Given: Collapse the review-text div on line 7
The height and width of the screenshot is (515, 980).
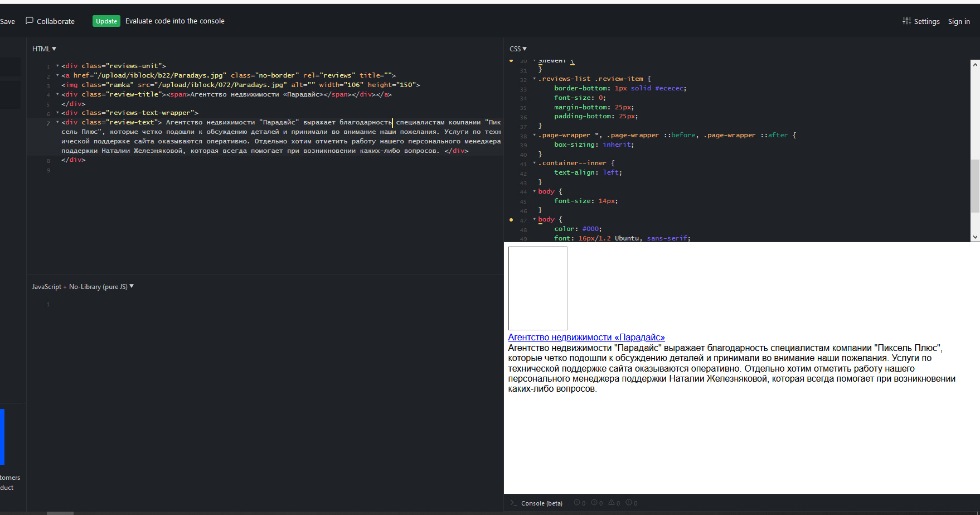Looking at the screenshot, I should [x=57, y=122].
